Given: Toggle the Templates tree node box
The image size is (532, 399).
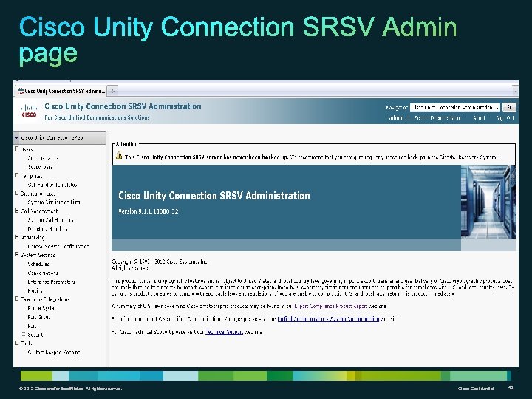Looking at the screenshot, I should point(16,175).
